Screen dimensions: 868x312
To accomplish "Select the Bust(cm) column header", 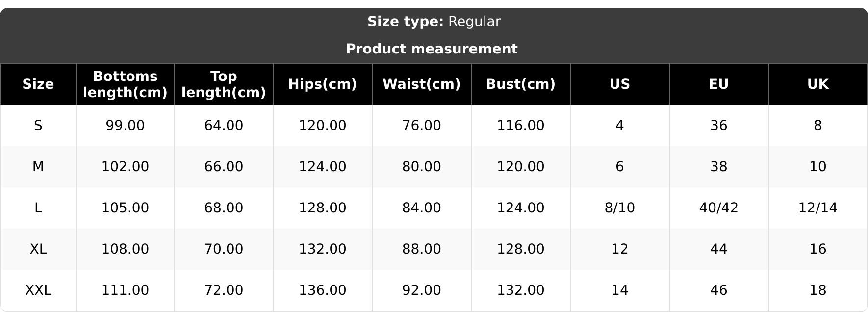I will pyautogui.click(x=520, y=84).
